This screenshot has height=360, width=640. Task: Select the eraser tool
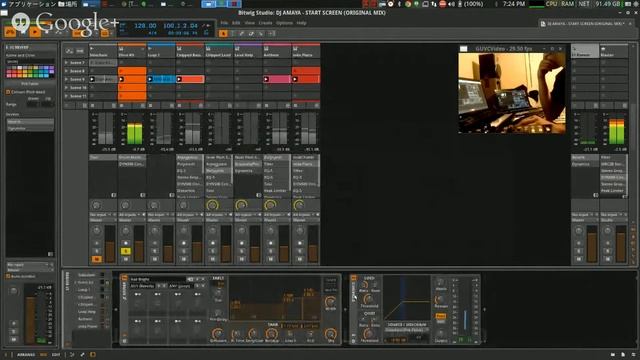(x=251, y=33)
